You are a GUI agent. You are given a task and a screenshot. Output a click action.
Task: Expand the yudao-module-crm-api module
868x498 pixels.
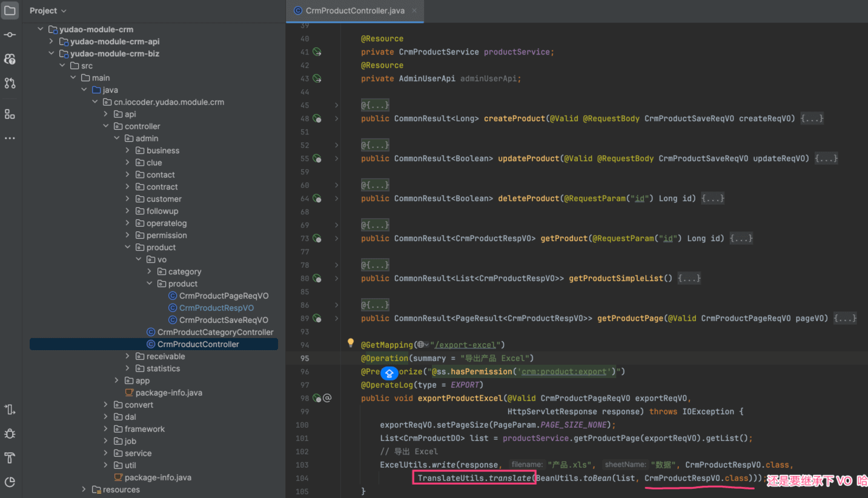[51, 41]
